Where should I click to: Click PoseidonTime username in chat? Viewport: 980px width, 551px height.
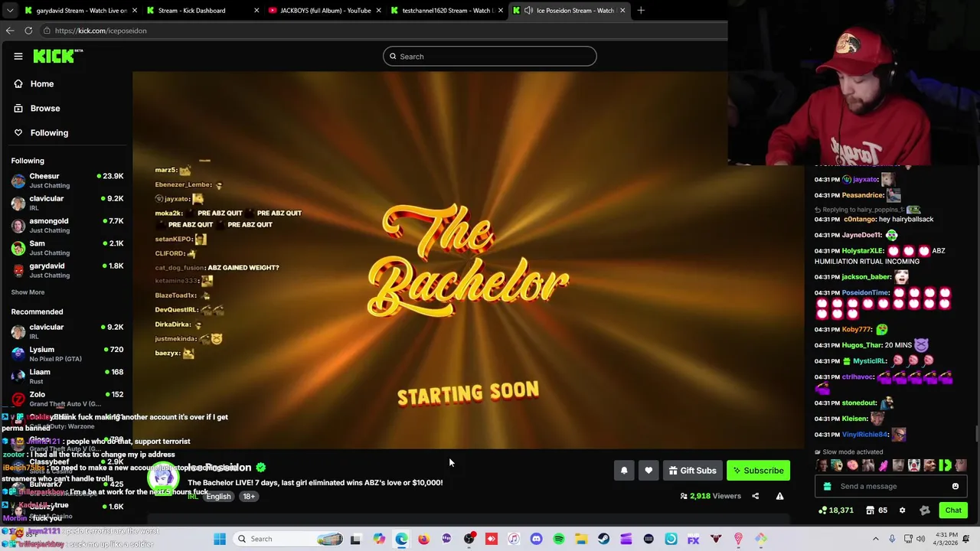(865, 293)
